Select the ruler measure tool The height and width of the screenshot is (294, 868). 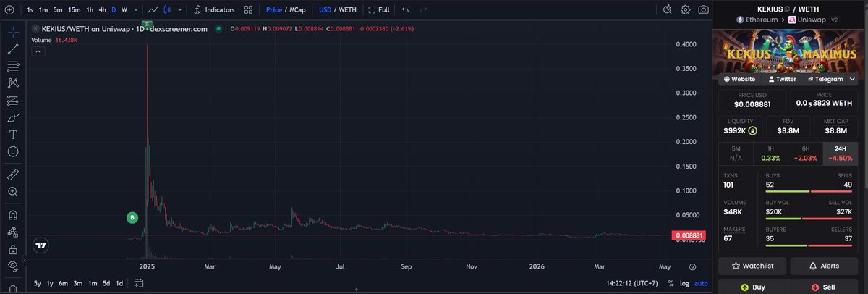point(12,175)
